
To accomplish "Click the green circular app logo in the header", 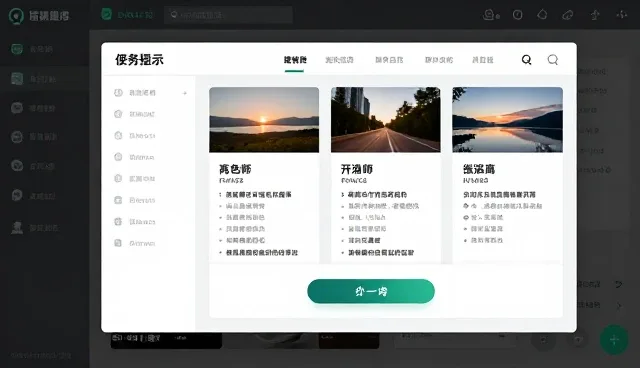I will [16, 16].
